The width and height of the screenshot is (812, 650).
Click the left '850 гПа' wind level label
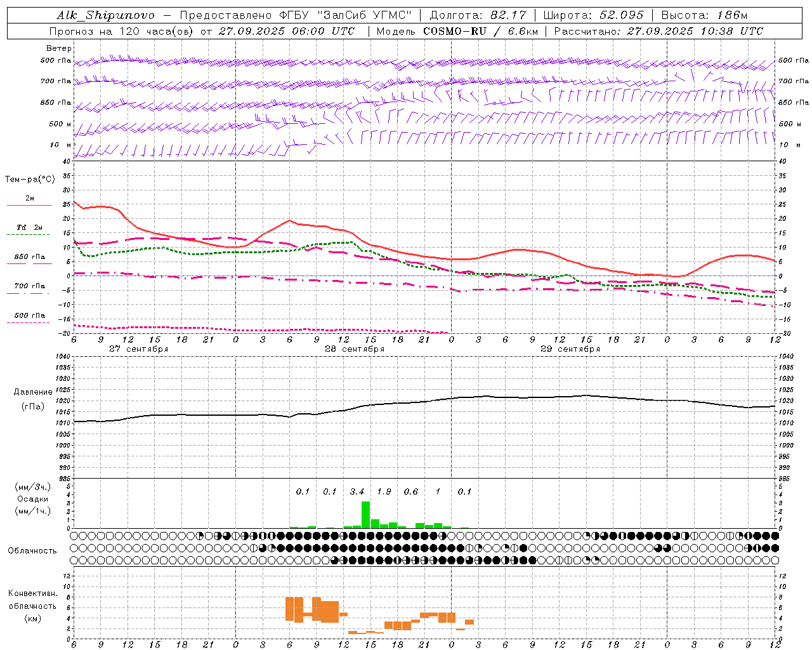coord(56,102)
